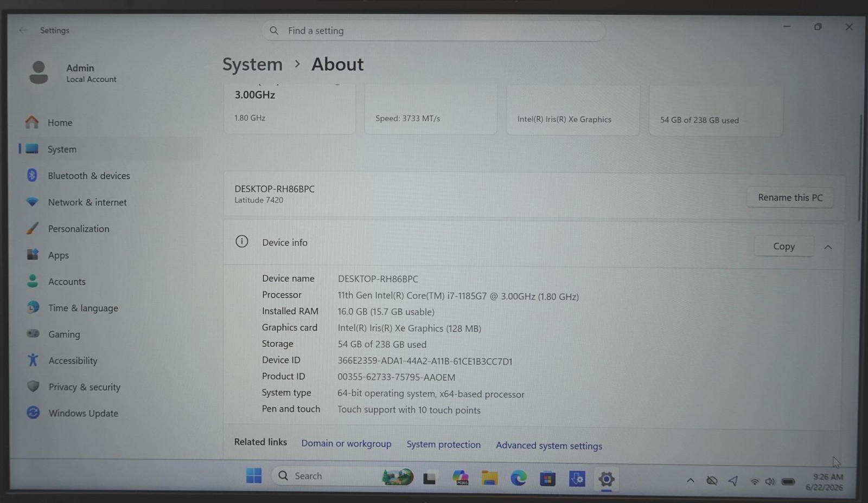
Task: Click the location arrow tray icon
Action: click(x=733, y=481)
